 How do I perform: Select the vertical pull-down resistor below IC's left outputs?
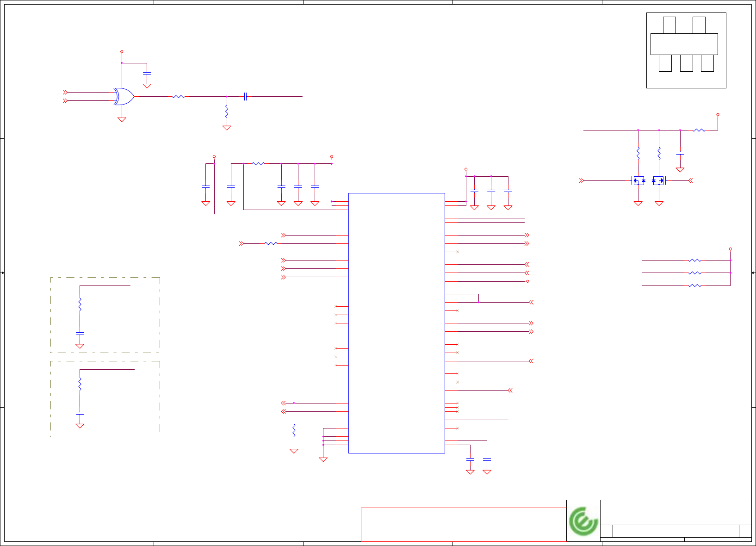294,430
